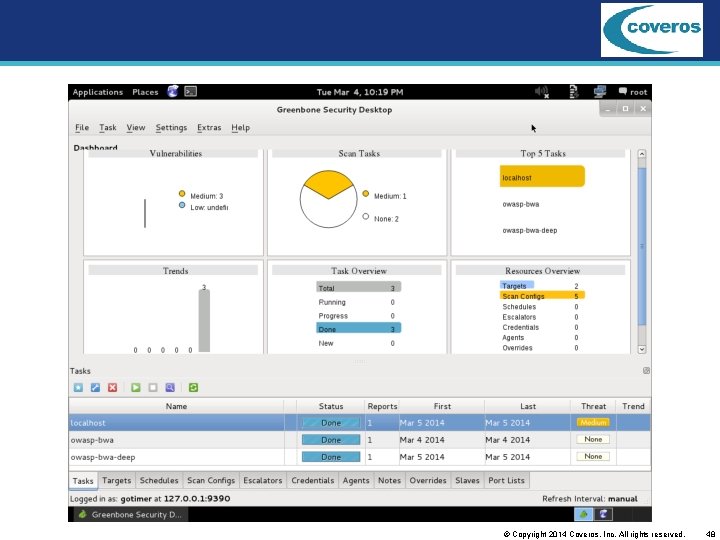This screenshot has width=720, height=540.
Task: Open the Settings menu
Action: (171, 128)
